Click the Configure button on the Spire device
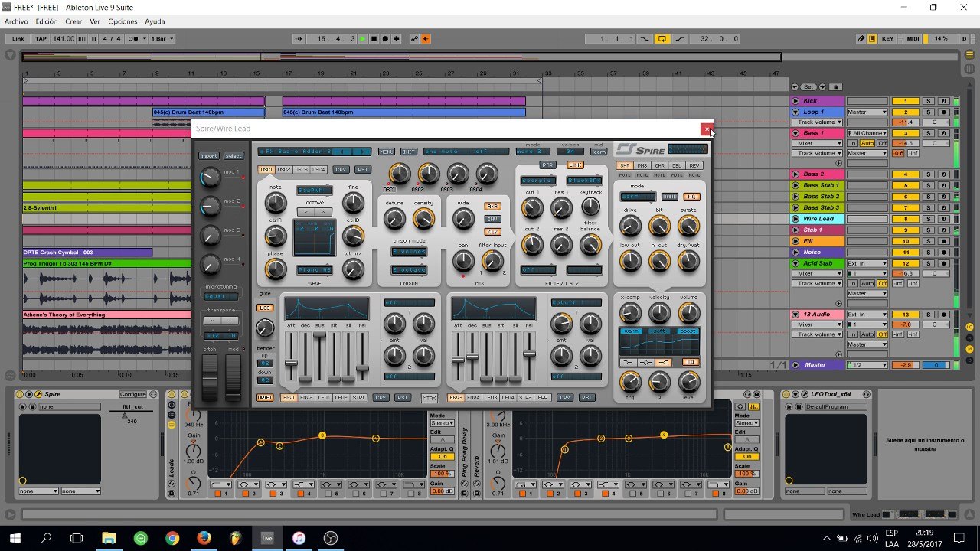The image size is (980, 551). [x=132, y=394]
